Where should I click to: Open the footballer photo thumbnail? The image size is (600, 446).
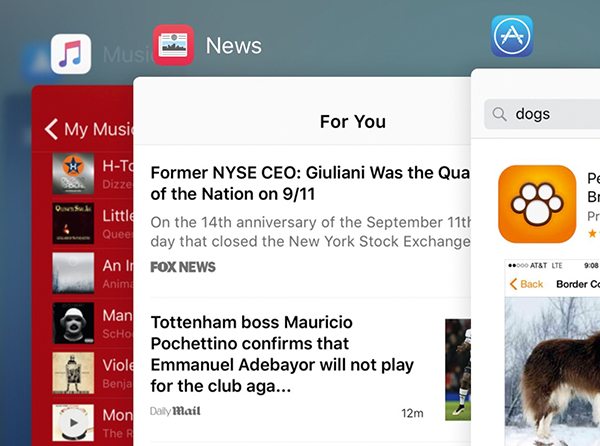click(458, 369)
